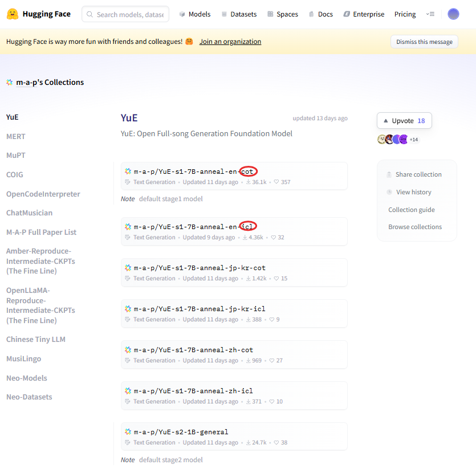Click the Datasets icon in navbar
This screenshot has width=476, height=473.
coord(224,14)
